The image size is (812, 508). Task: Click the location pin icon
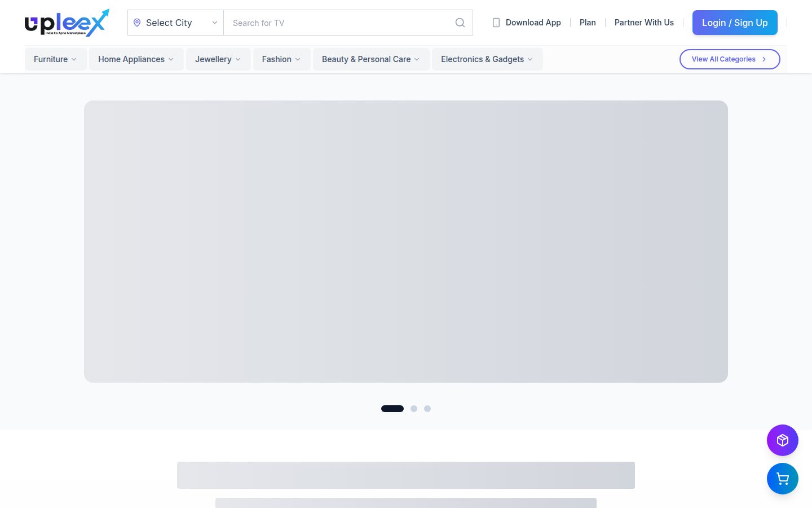(x=137, y=23)
